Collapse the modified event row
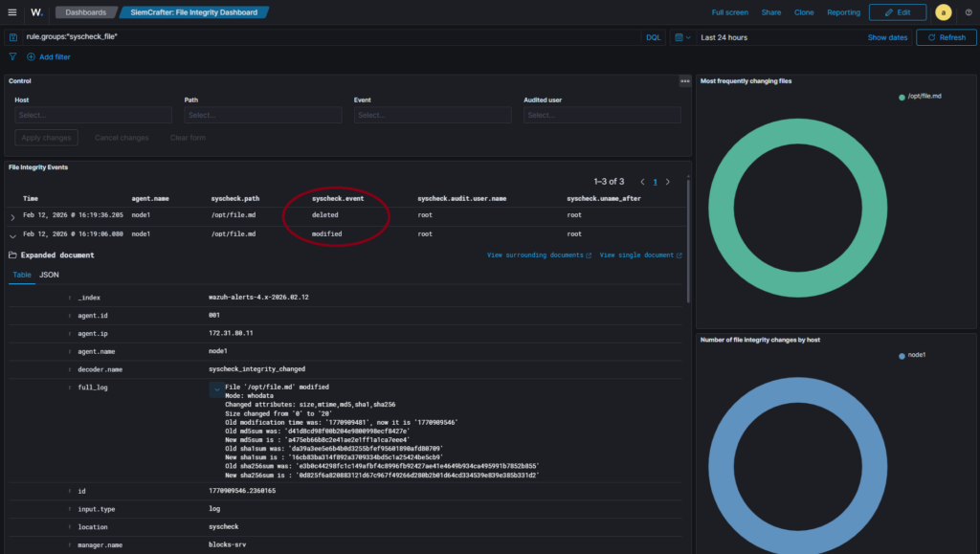980x554 pixels. (12, 234)
